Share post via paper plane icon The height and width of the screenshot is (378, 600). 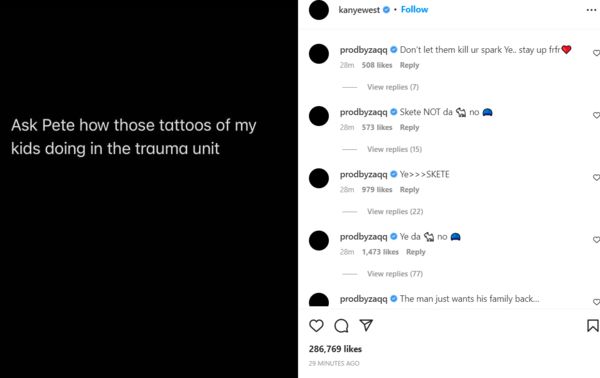pyautogui.click(x=366, y=325)
